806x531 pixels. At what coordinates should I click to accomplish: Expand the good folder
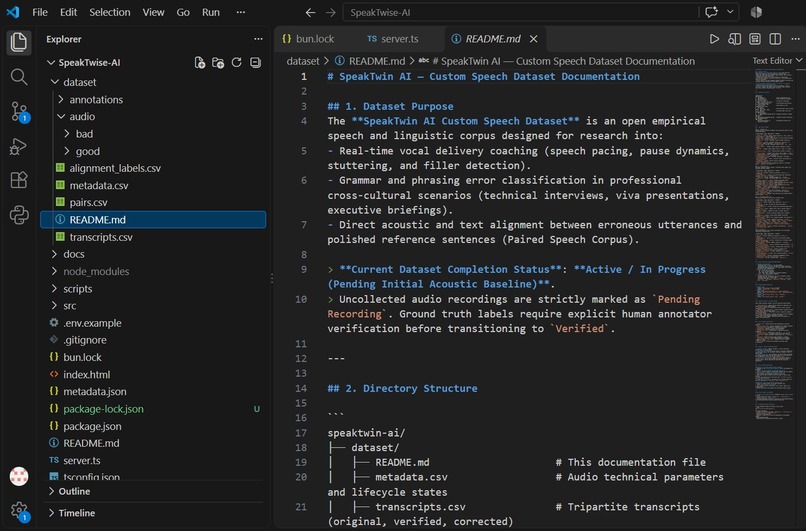pos(67,151)
